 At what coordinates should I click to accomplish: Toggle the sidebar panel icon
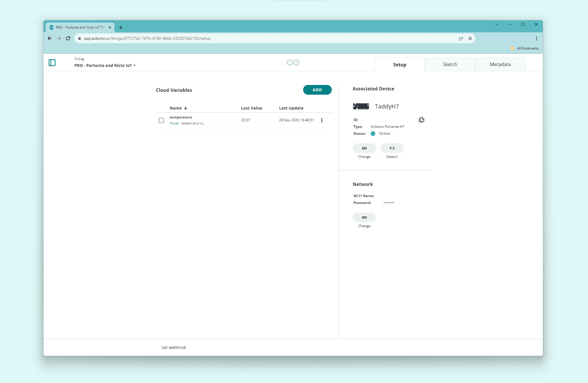point(52,63)
